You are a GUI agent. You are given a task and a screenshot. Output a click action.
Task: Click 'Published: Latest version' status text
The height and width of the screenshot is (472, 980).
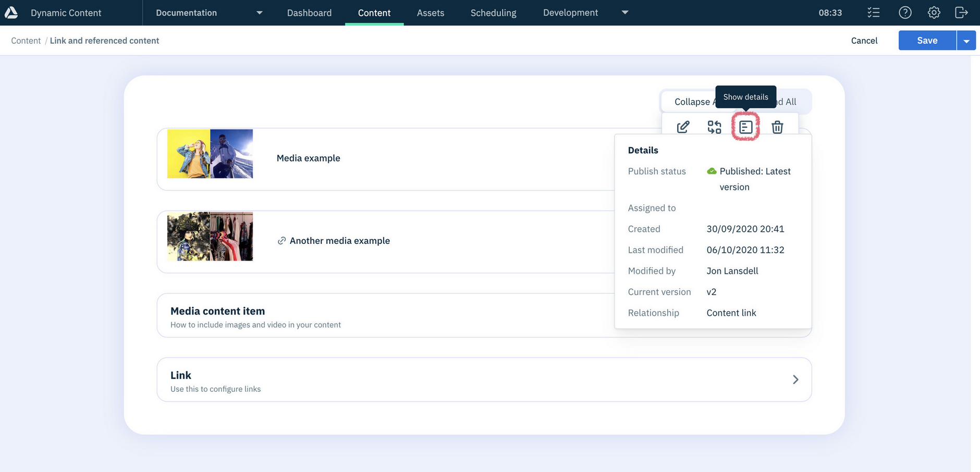click(x=755, y=179)
